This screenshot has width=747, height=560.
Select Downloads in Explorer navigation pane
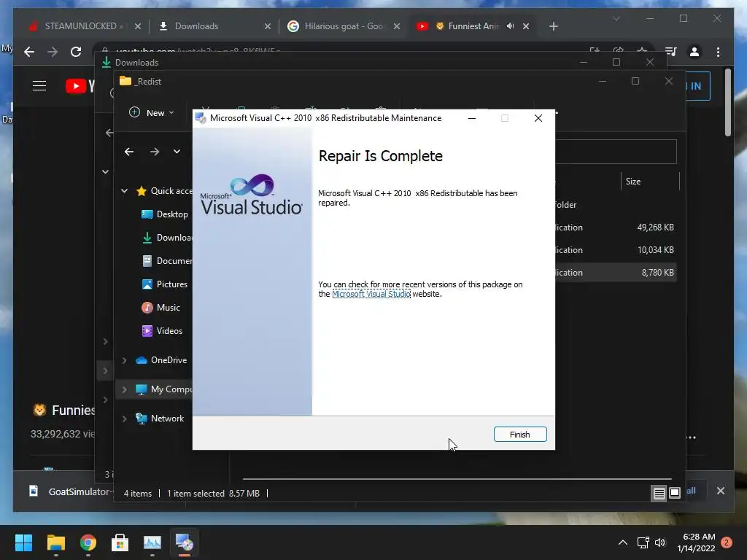tap(167, 238)
